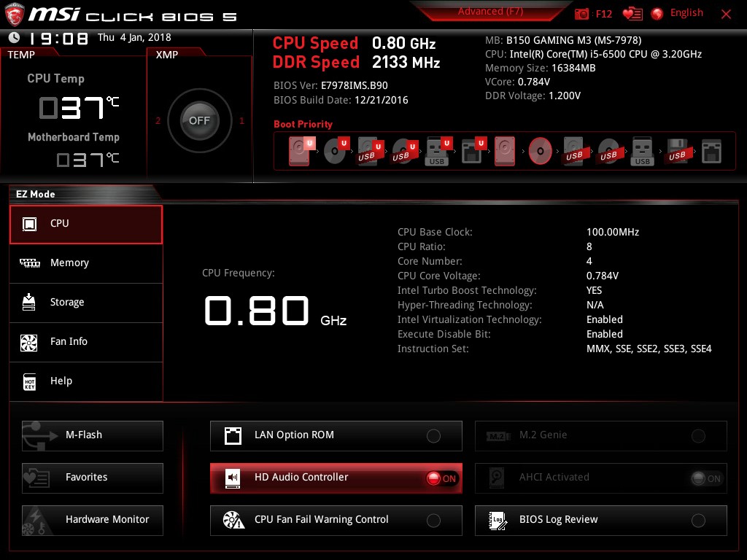
Task: Enable CPU Fan Fail Warning Control
Action: pos(336,520)
